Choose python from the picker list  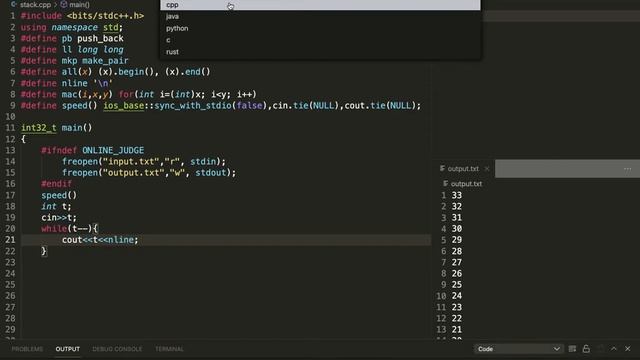[320, 28]
